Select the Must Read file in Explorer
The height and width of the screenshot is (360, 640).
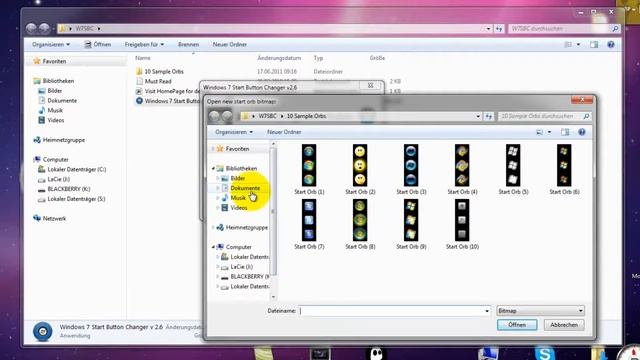(158, 81)
